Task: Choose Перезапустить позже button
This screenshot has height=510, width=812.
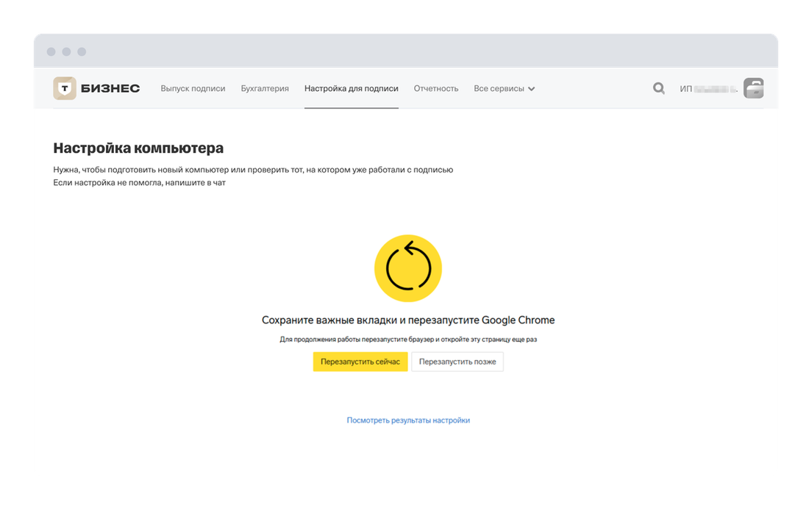Action: tap(457, 362)
